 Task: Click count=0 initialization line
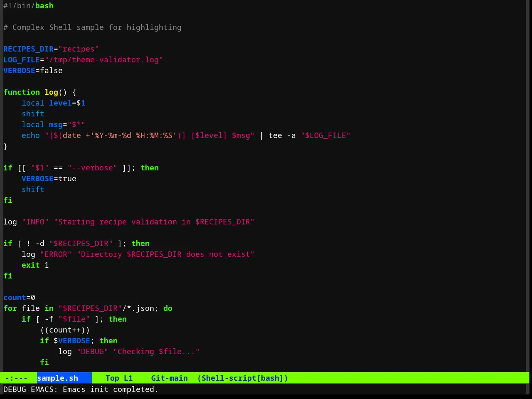19,298
